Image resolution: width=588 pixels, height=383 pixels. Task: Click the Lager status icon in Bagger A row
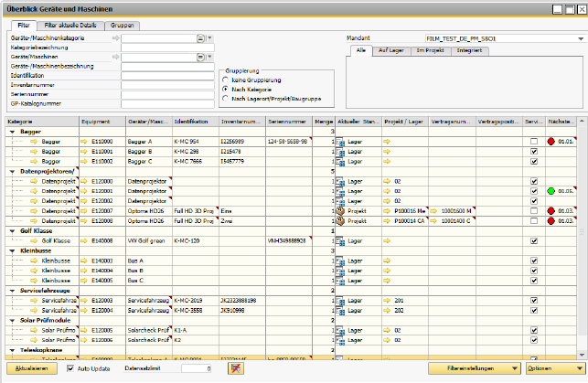[x=340, y=142]
